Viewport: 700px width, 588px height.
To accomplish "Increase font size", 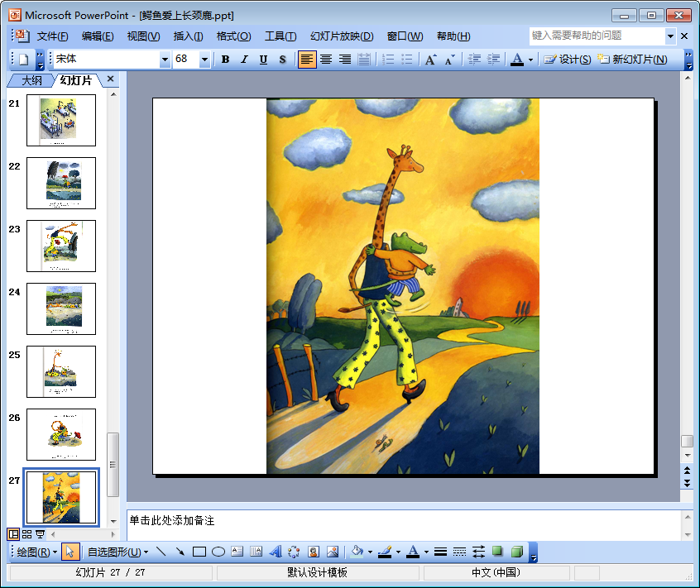I will point(430,60).
